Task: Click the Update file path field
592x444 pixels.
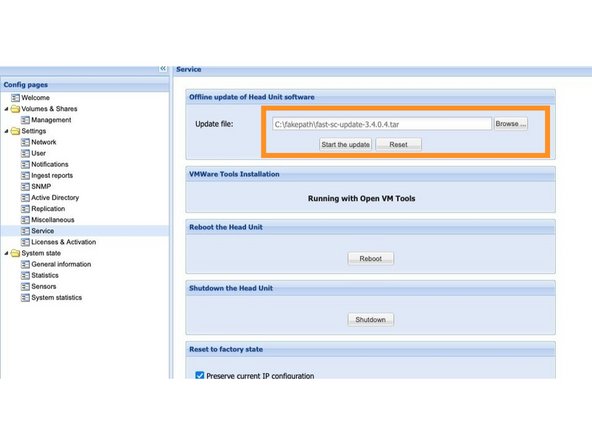Action: coord(382,124)
